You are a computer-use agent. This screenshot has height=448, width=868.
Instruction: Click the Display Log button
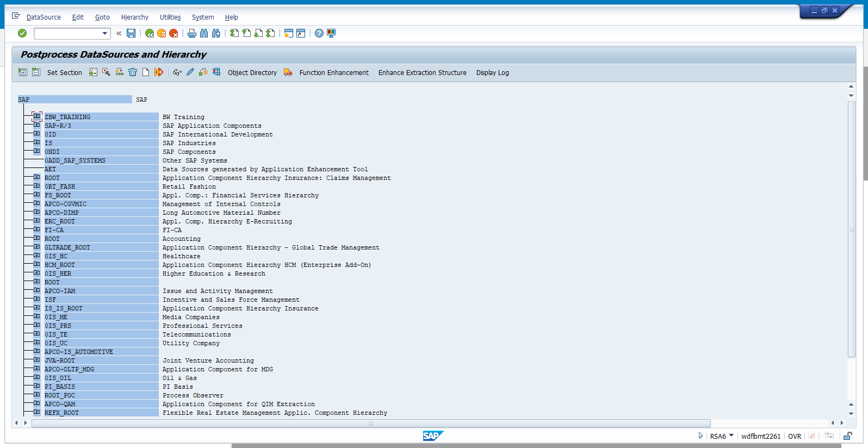point(493,73)
